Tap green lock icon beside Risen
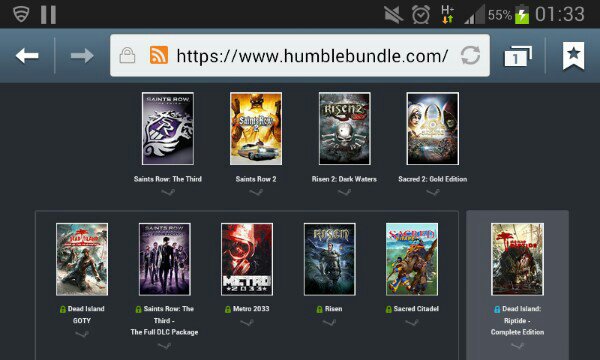 [320, 309]
